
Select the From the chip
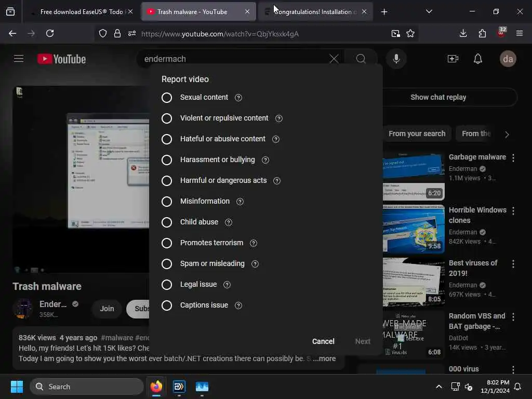(x=476, y=134)
